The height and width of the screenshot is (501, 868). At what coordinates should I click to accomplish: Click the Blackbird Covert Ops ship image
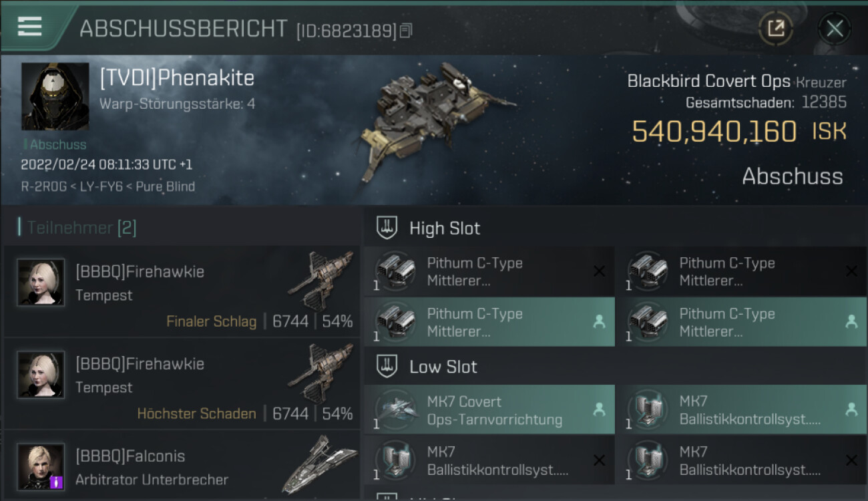tap(437, 124)
